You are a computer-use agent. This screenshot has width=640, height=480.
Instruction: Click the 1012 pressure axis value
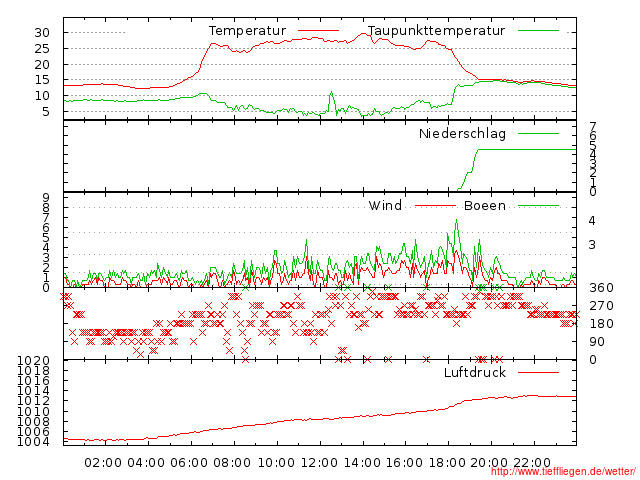(x=33, y=401)
